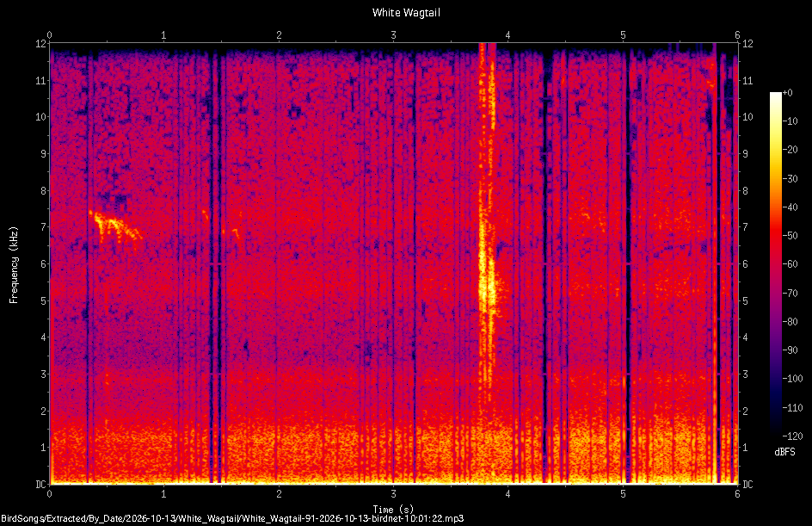812x526 pixels.
Task: Click the "DC" tick on left frequency axis
Action: tap(40, 485)
